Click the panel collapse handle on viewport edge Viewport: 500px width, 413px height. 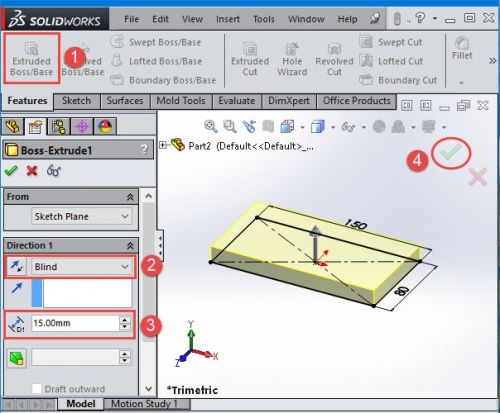click(x=160, y=245)
